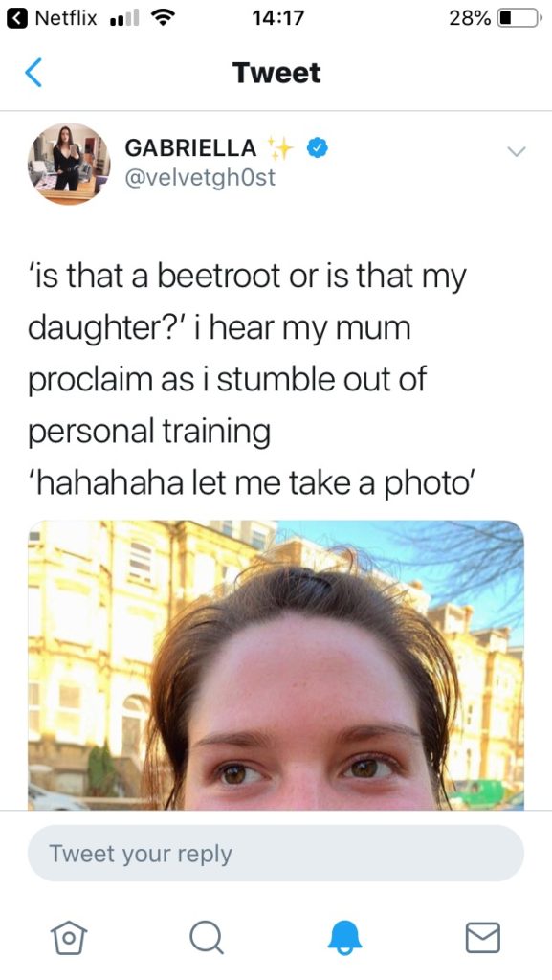This screenshot has width=552, height=980.
Task: Open the Home tab icon
Action: tap(68, 938)
